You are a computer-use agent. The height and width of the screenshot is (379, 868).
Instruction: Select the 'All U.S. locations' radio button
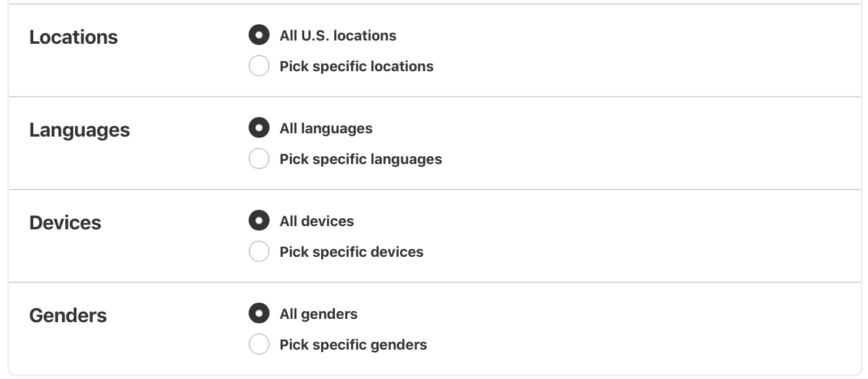pos(259,35)
